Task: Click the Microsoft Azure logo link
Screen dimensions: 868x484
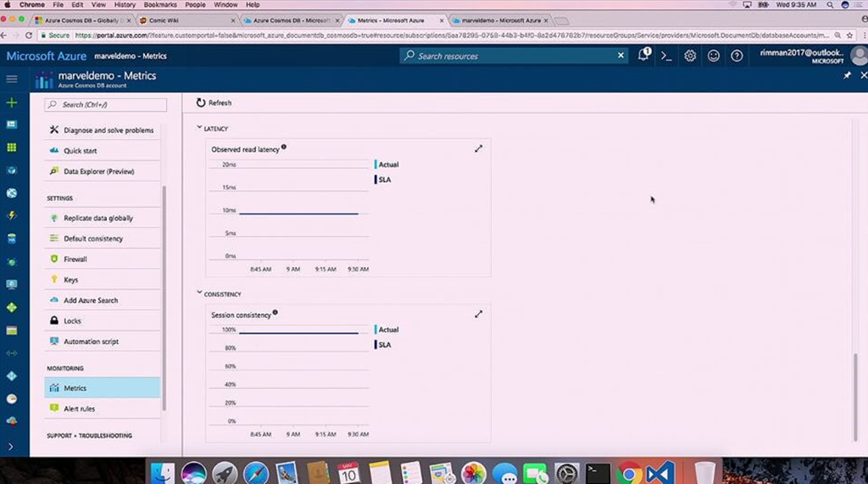Action: (x=47, y=56)
